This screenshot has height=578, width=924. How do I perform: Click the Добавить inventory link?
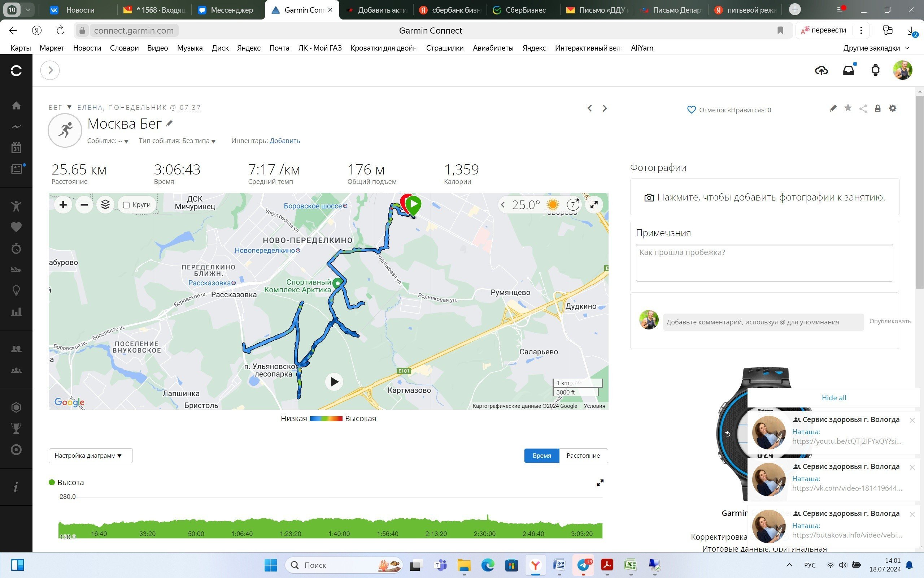[285, 141]
